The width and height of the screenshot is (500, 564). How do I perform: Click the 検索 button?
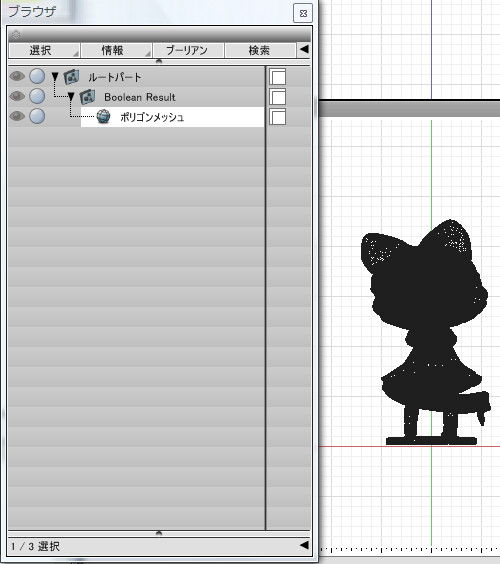(x=260, y=50)
